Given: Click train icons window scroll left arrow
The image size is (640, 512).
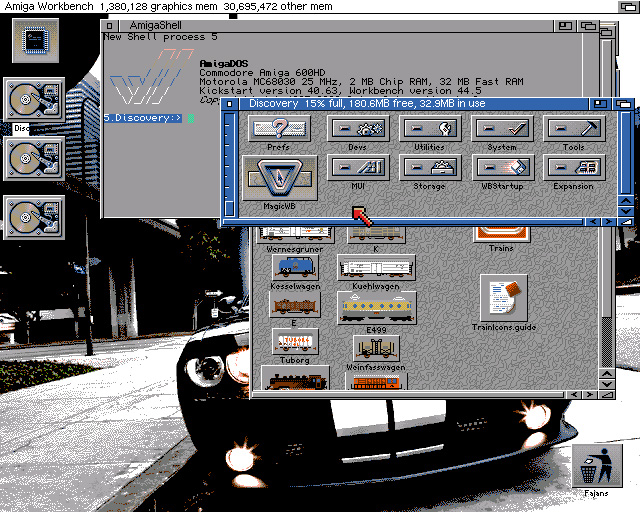Looking at the screenshot, I should [x=574, y=395].
